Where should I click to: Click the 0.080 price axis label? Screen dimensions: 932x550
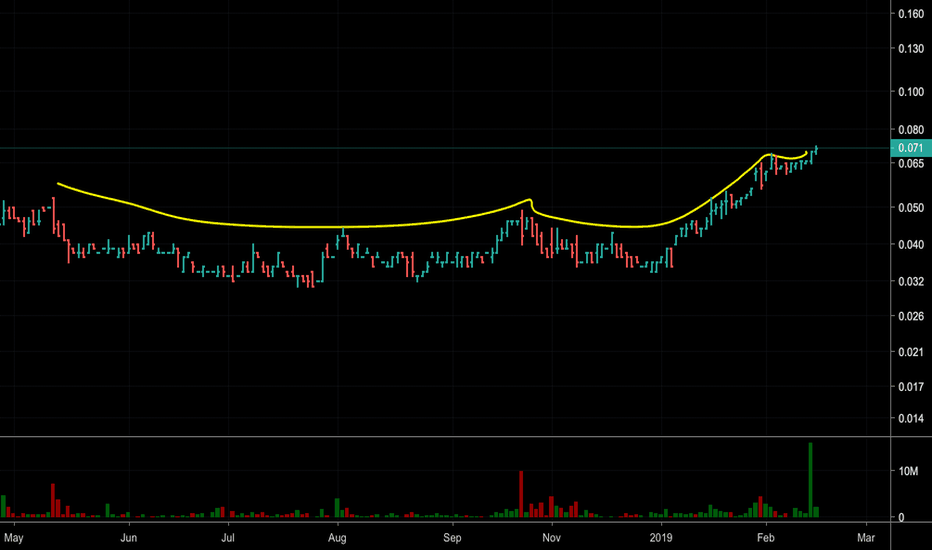tap(911, 130)
